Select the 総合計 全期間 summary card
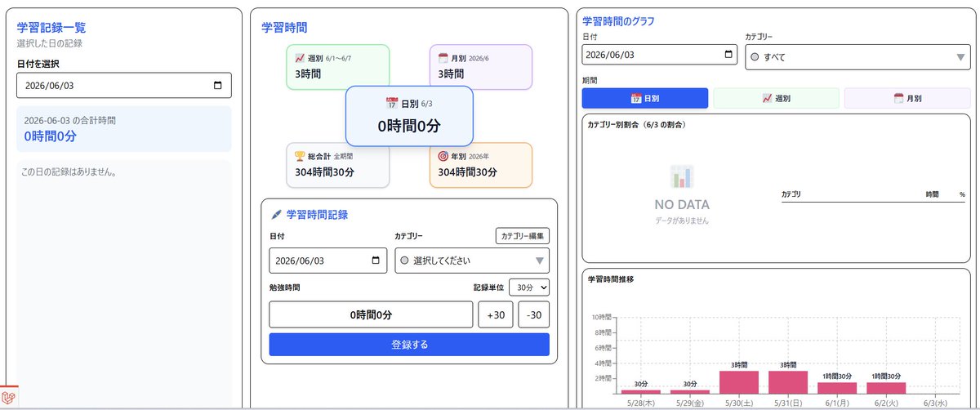The width and height of the screenshot is (980, 410). (338, 165)
